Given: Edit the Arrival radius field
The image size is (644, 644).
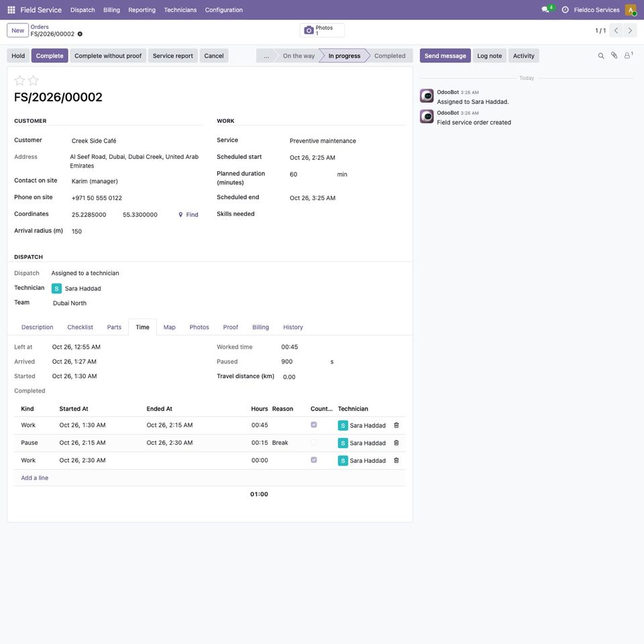Looking at the screenshot, I should [136, 231].
